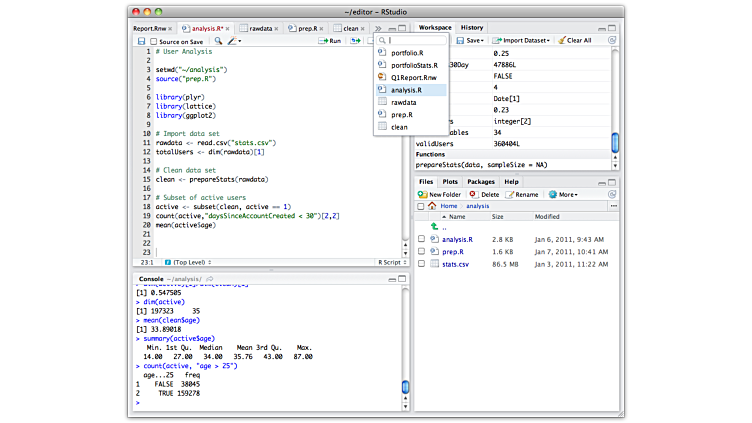Switch to the History tab

point(472,27)
